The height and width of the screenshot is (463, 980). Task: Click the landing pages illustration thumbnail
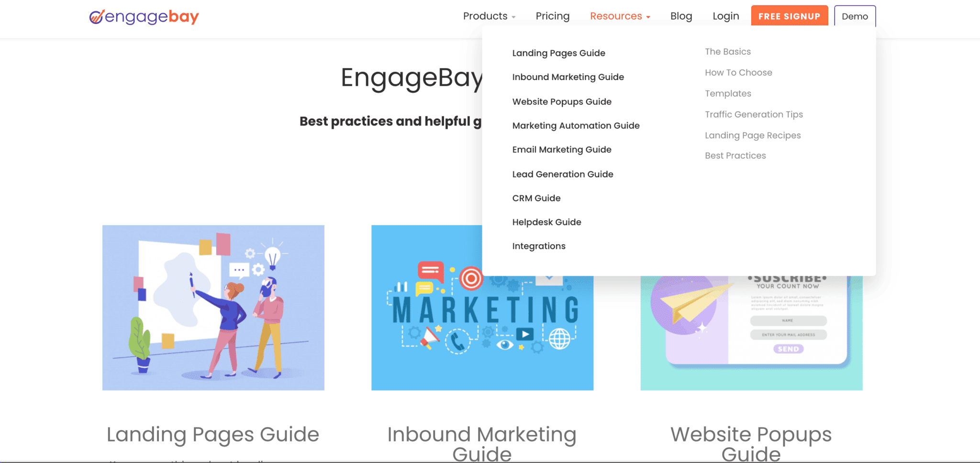pyautogui.click(x=213, y=308)
